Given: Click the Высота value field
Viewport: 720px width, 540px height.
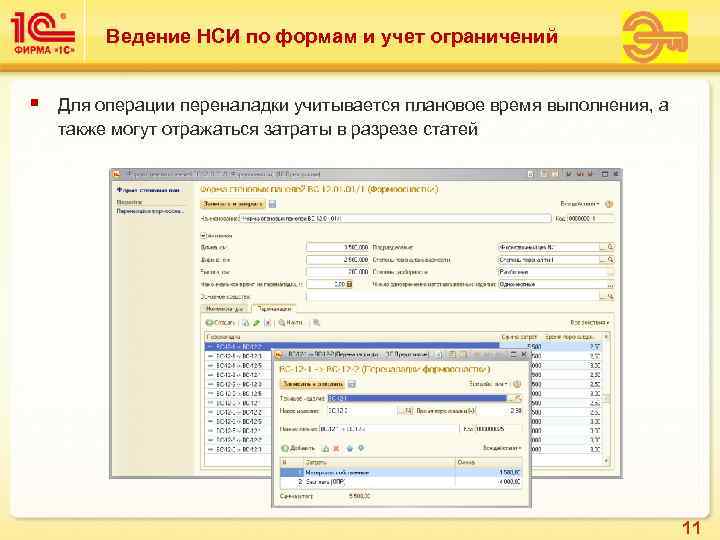Looking at the screenshot, I should [x=338, y=272].
